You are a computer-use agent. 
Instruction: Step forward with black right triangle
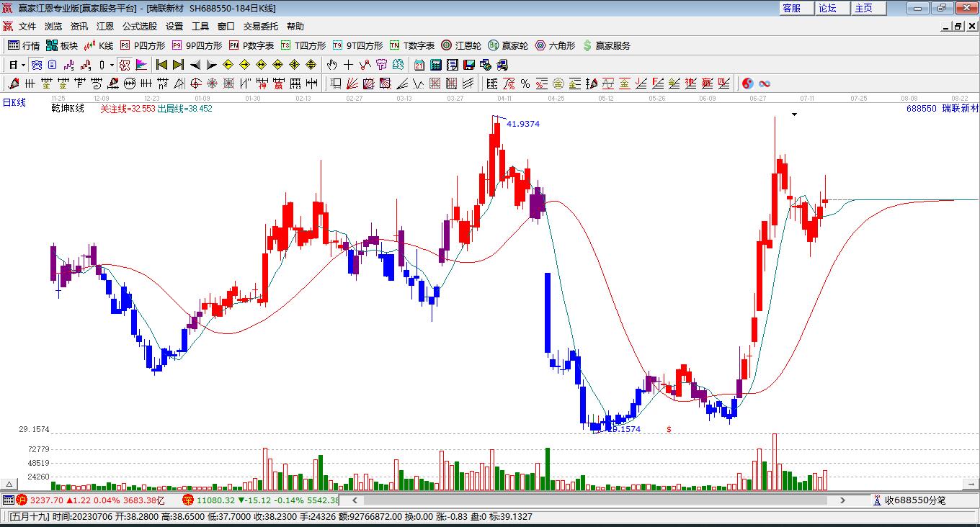[x=212, y=65]
